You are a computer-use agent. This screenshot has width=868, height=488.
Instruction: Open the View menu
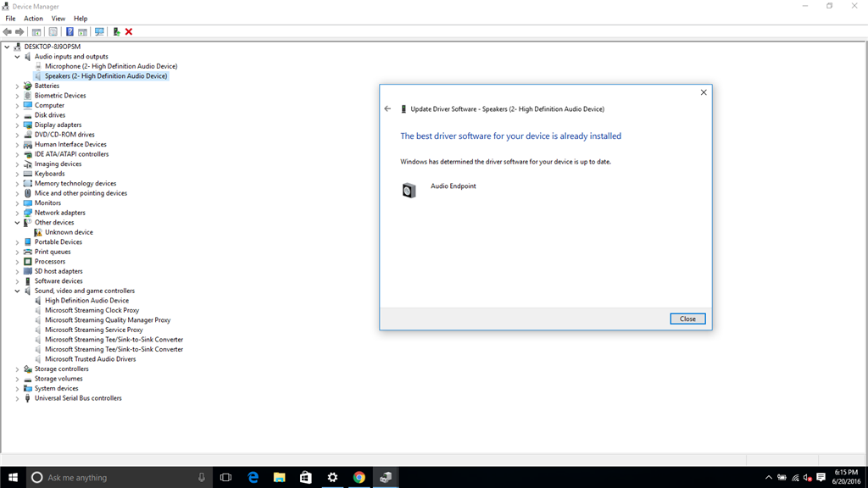click(58, 19)
